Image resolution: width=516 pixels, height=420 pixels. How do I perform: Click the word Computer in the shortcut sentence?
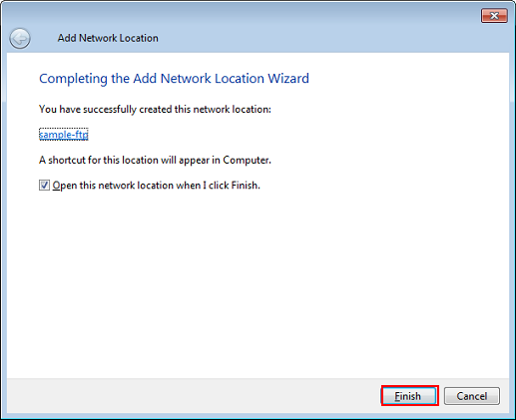pyautogui.click(x=247, y=161)
